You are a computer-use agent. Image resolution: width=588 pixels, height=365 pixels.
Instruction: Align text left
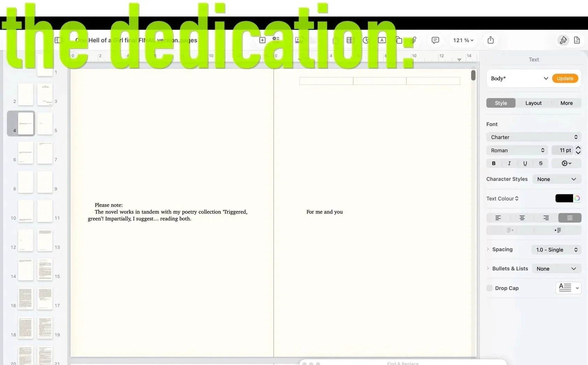498,218
